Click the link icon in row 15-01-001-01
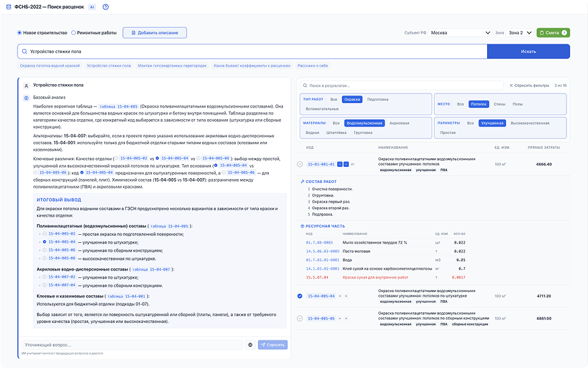Screen dimensions: 588x368 click(353, 164)
